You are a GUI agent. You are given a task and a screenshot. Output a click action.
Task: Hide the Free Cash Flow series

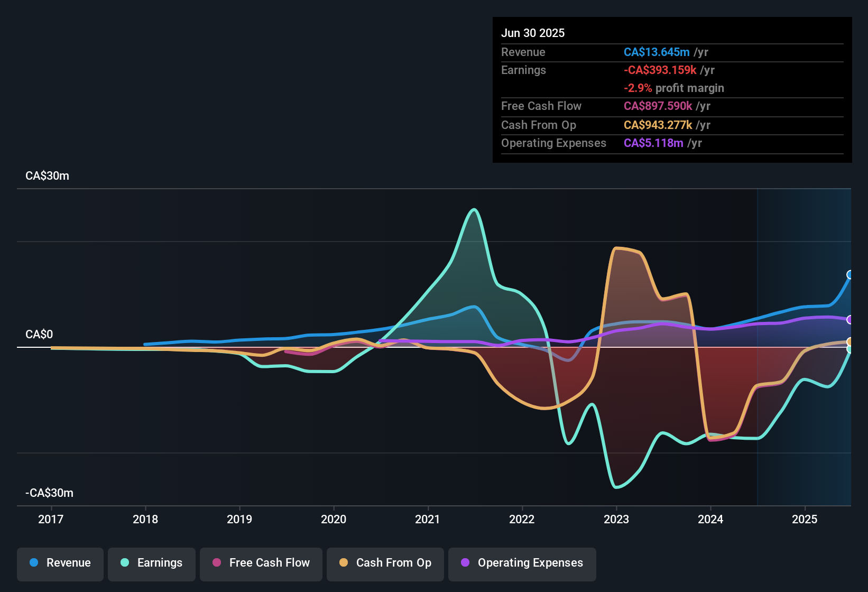coord(261,563)
